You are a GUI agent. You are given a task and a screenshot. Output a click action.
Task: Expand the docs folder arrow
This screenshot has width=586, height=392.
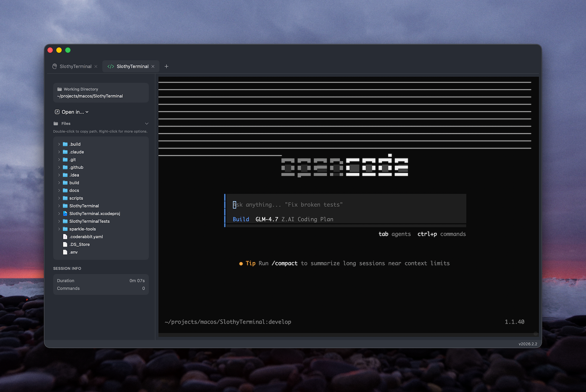tap(59, 191)
